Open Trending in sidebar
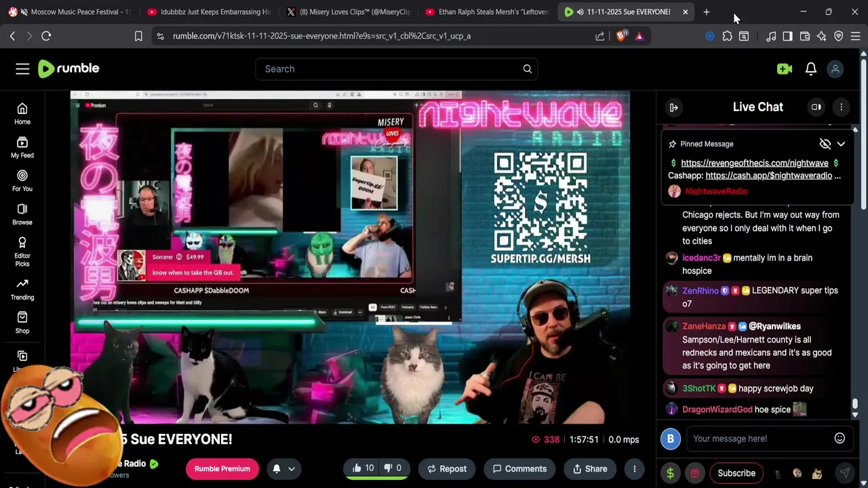 (22, 289)
